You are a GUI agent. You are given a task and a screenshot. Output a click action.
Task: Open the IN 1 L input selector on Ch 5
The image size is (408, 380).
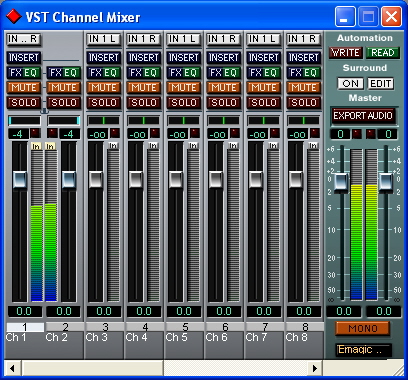click(x=184, y=39)
